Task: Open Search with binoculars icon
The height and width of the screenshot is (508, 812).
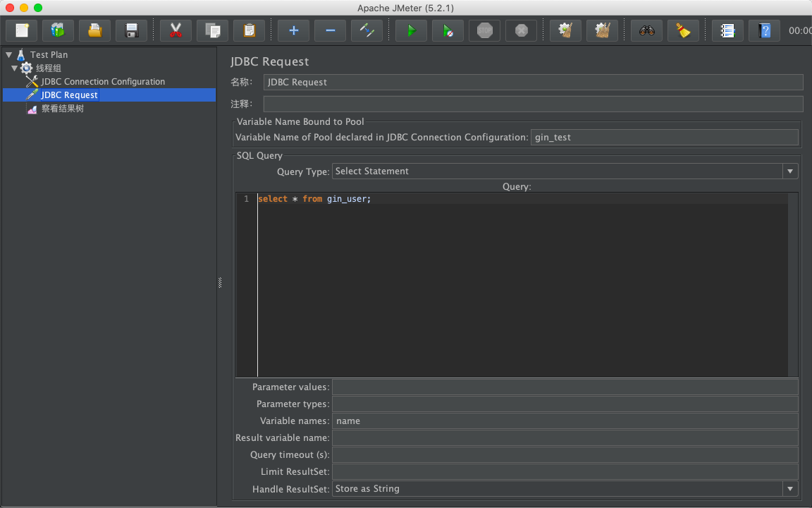Action: [x=647, y=30]
